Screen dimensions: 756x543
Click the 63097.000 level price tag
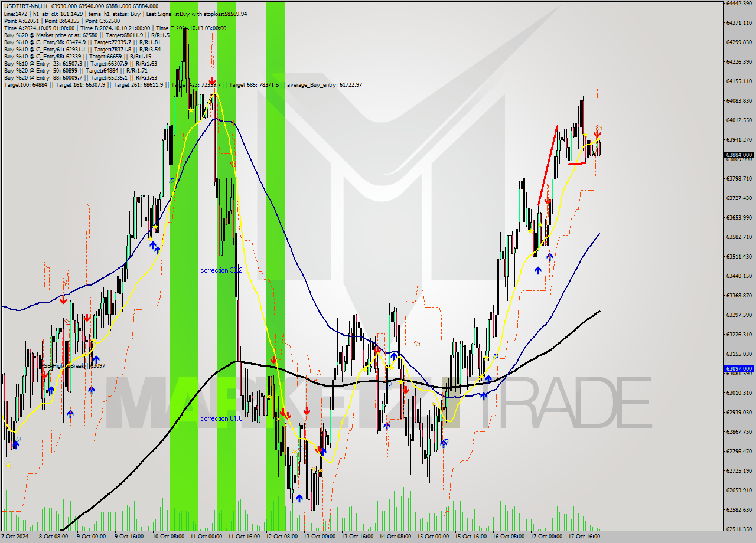739,368
